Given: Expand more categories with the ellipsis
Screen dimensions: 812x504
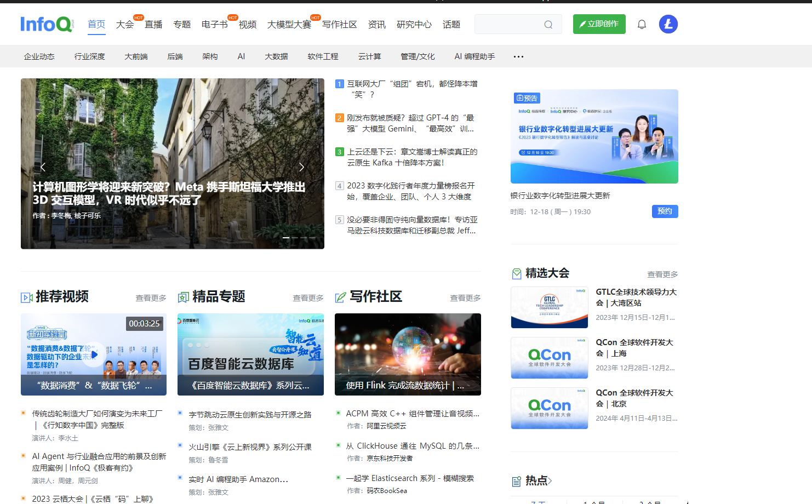Looking at the screenshot, I should point(518,56).
